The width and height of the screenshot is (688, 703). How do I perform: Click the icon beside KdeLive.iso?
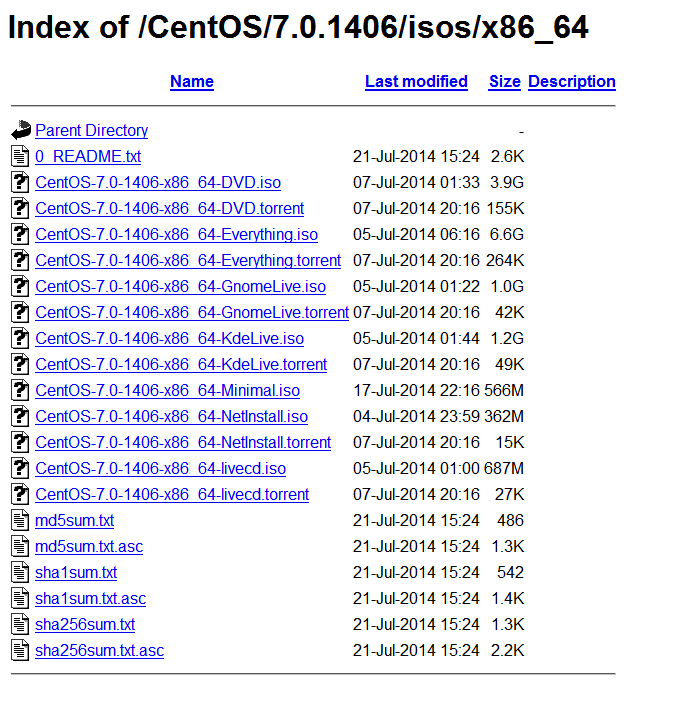coord(20,338)
